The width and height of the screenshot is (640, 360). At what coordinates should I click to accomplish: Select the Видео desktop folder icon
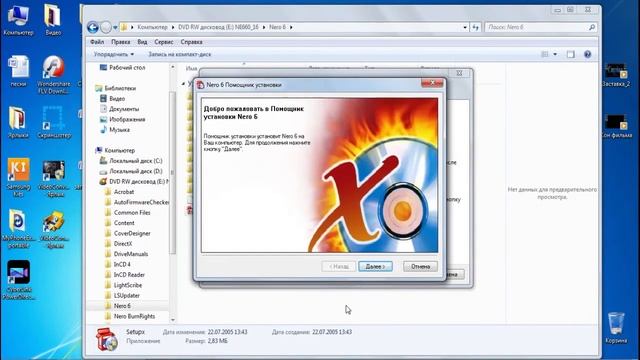pyautogui.click(x=53, y=19)
